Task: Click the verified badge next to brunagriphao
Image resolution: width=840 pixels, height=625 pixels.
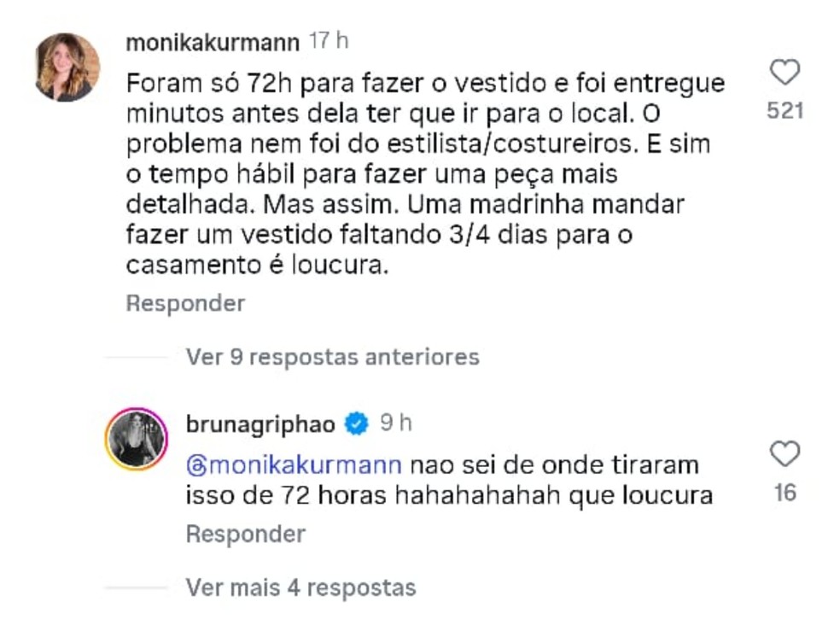Action: point(357,423)
